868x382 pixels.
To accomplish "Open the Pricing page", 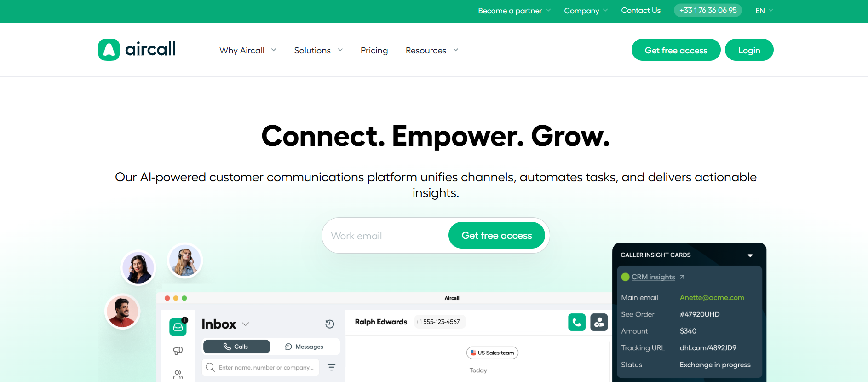I will [x=374, y=50].
